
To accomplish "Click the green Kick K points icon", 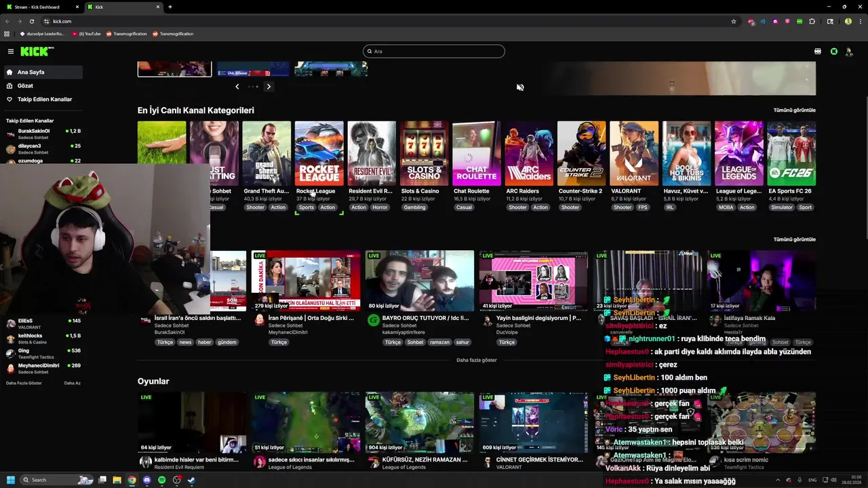I will point(833,52).
